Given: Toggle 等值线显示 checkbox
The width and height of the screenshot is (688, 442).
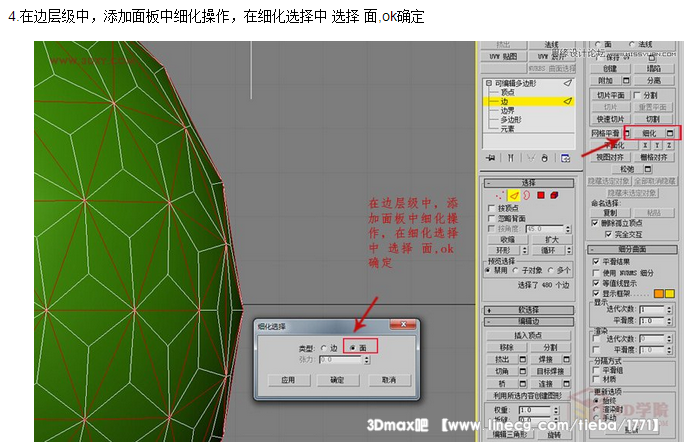Looking at the screenshot, I should 596,283.
